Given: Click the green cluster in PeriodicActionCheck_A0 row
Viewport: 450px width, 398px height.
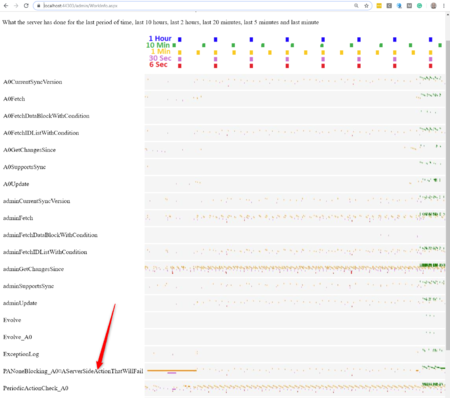Looking at the screenshot, I should pyautogui.click(x=433, y=384).
